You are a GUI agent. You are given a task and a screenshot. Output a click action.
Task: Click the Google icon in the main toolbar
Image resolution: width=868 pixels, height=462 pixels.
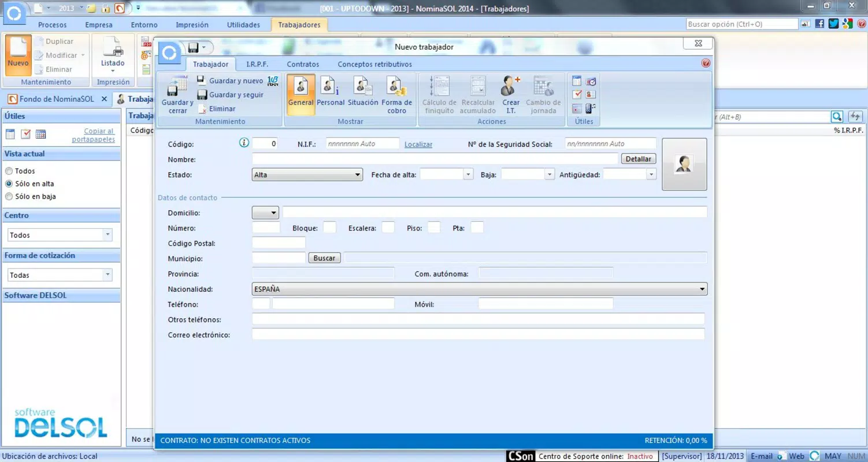[x=847, y=24]
